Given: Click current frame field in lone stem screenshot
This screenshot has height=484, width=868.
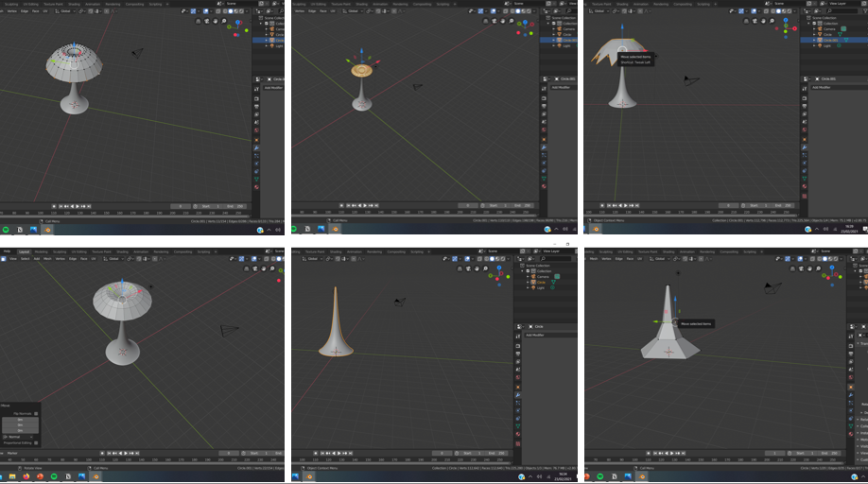Looking at the screenshot, I should coord(442,453).
